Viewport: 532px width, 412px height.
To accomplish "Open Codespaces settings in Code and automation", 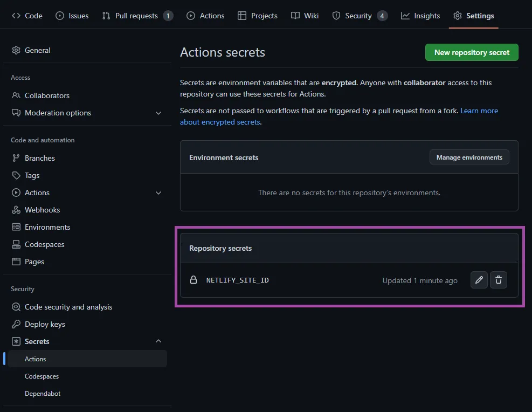I will 44,244.
